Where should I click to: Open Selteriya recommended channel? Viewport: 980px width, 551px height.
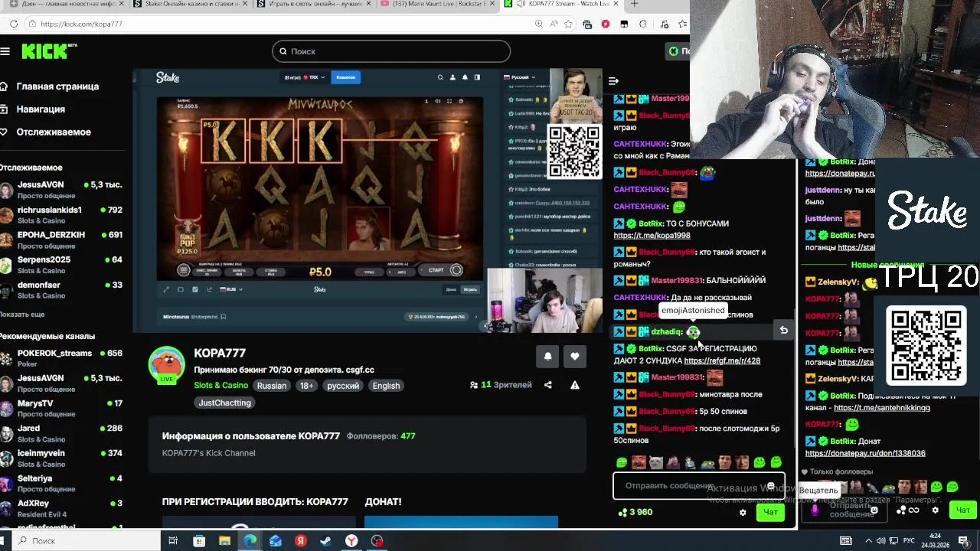tap(61, 483)
